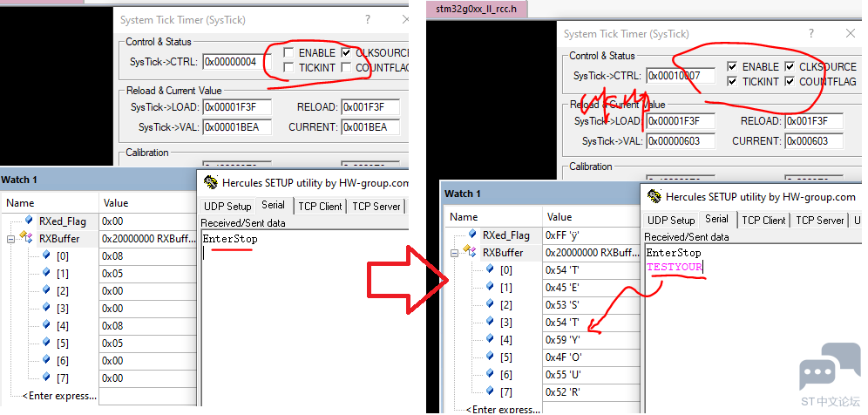Check TICKINT in left SysTick dialog

click(288, 68)
